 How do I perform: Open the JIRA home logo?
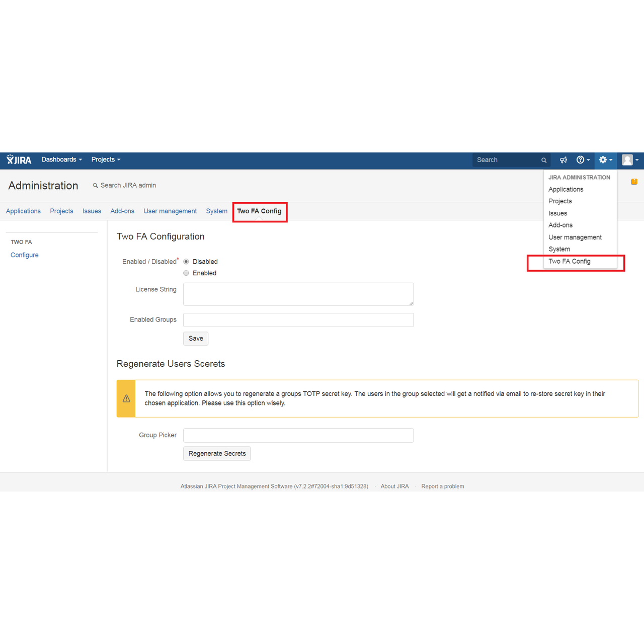point(19,160)
